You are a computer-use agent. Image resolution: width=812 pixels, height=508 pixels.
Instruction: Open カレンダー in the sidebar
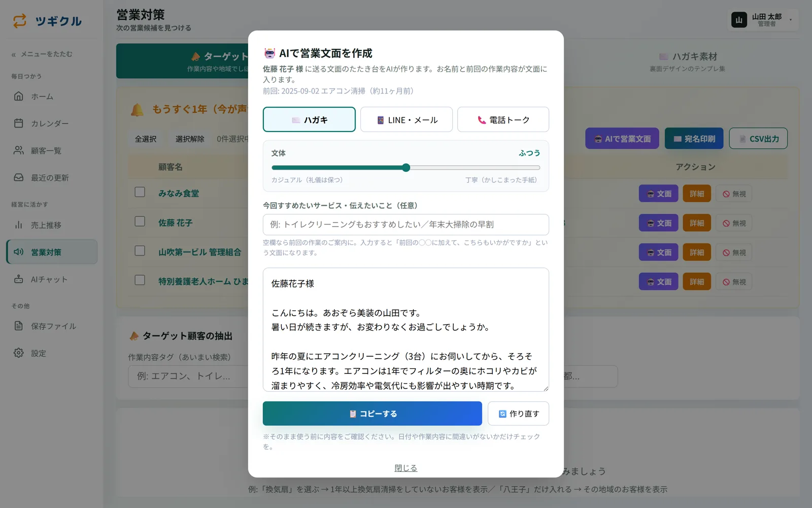coord(52,123)
